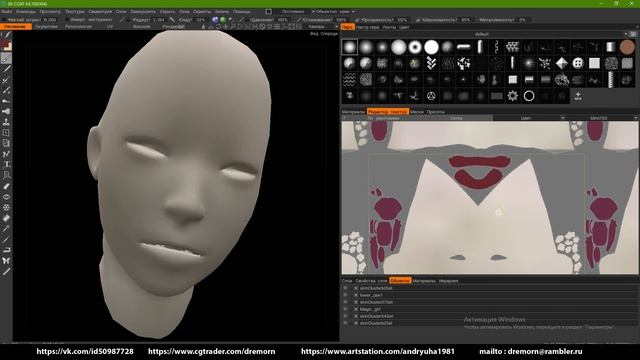Screen dimensions: 640x360
Task: Activate the highlighted brush tool in left toolbar
Action: tap(6, 58)
